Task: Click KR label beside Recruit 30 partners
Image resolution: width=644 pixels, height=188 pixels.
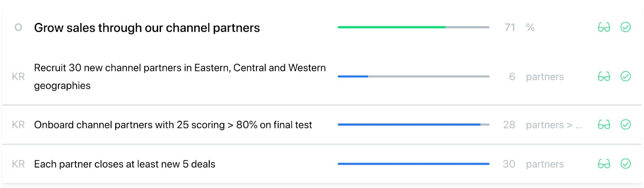Action: pos(18,76)
